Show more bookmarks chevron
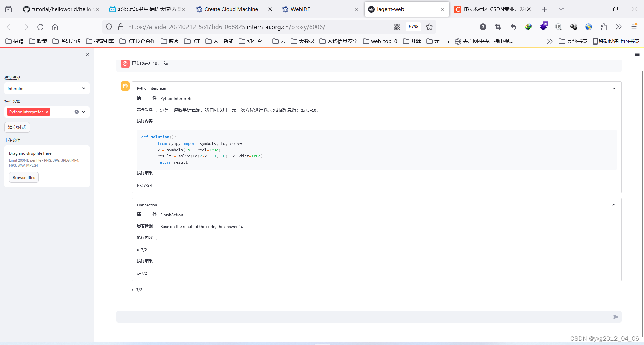The height and width of the screenshot is (345, 644). pyautogui.click(x=549, y=41)
